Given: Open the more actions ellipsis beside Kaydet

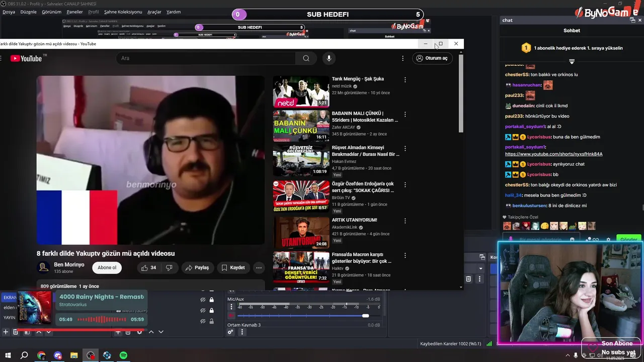Looking at the screenshot, I should point(259,267).
